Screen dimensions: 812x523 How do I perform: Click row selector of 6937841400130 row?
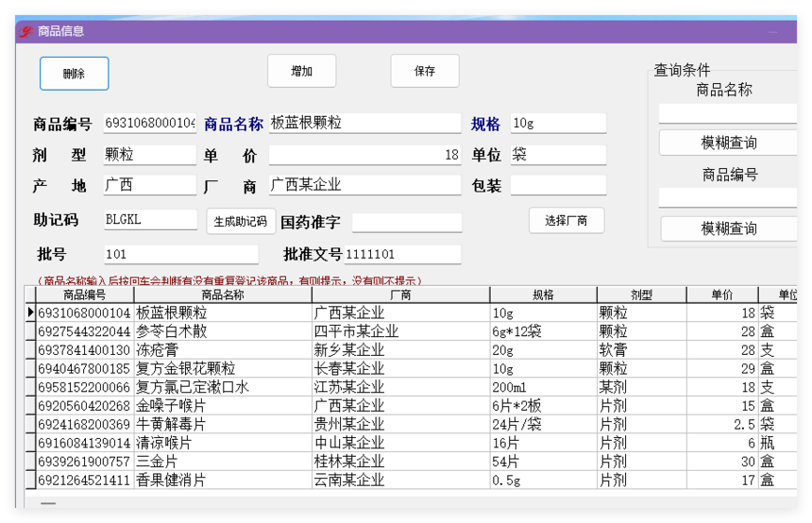point(30,350)
